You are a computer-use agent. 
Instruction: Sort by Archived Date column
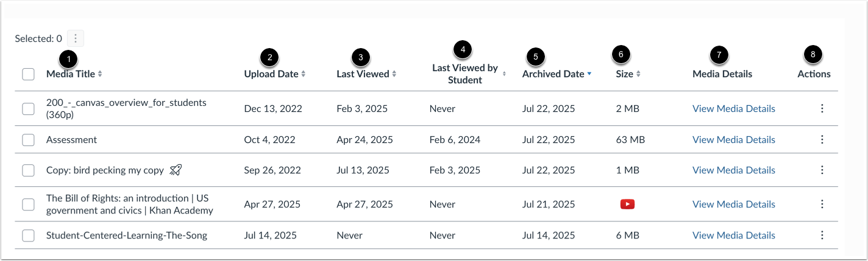[x=557, y=74]
